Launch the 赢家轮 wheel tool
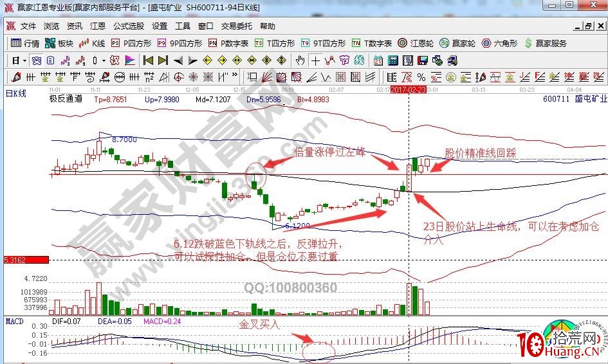The width and height of the screenshot is (608, 364). (457, 43)
